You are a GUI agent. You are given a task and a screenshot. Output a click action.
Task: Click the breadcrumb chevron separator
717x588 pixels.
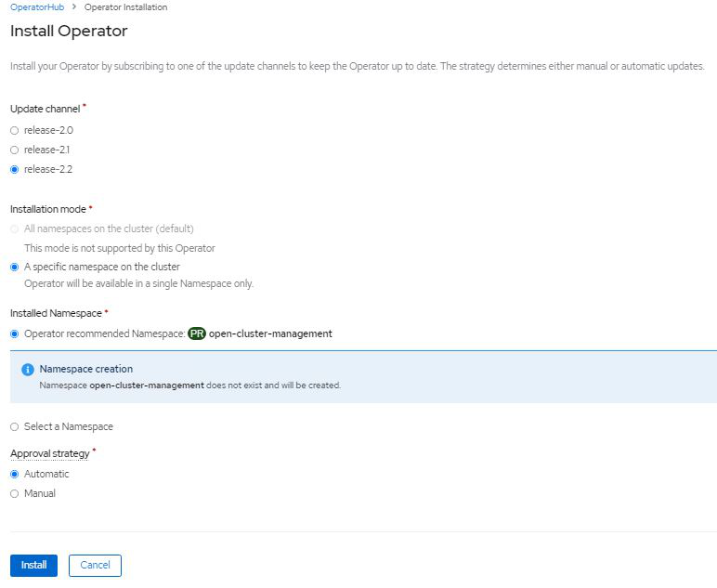click(74, 7)
